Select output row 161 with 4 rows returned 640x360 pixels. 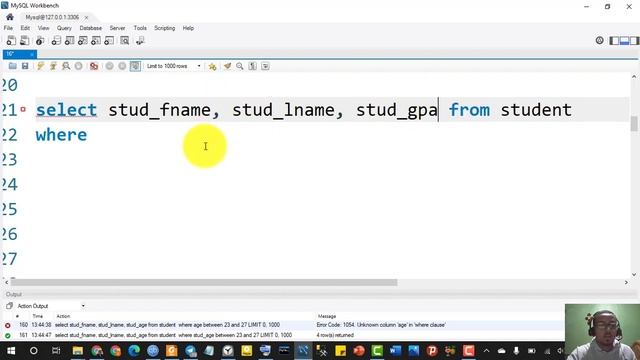(283, 335)
